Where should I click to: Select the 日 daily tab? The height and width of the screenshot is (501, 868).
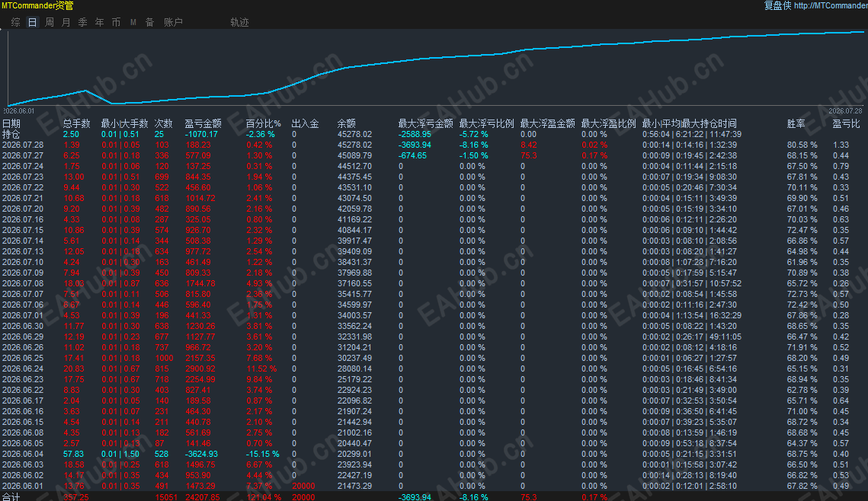tap(33, 22)
